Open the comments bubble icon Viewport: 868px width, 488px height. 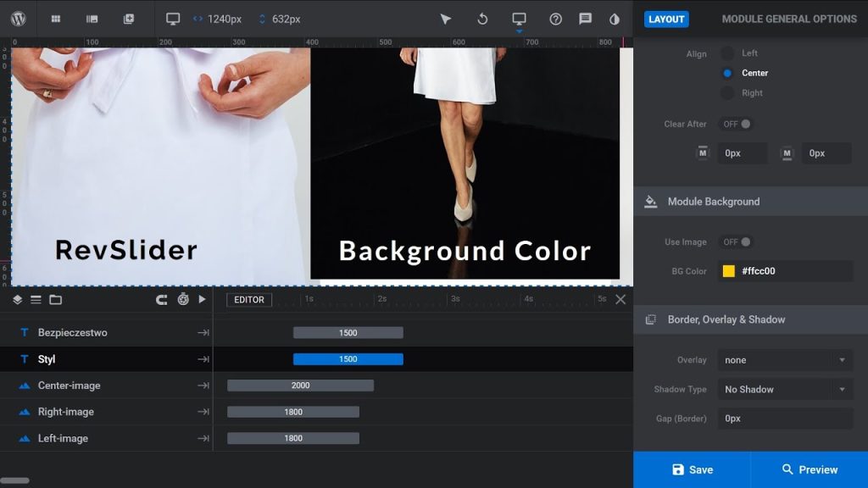point(585,19)
